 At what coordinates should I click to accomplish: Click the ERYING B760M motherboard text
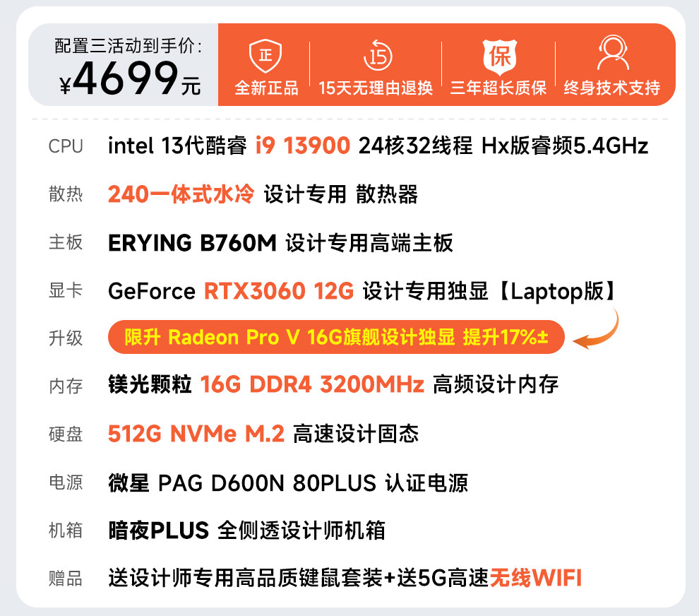pos(192,243)
